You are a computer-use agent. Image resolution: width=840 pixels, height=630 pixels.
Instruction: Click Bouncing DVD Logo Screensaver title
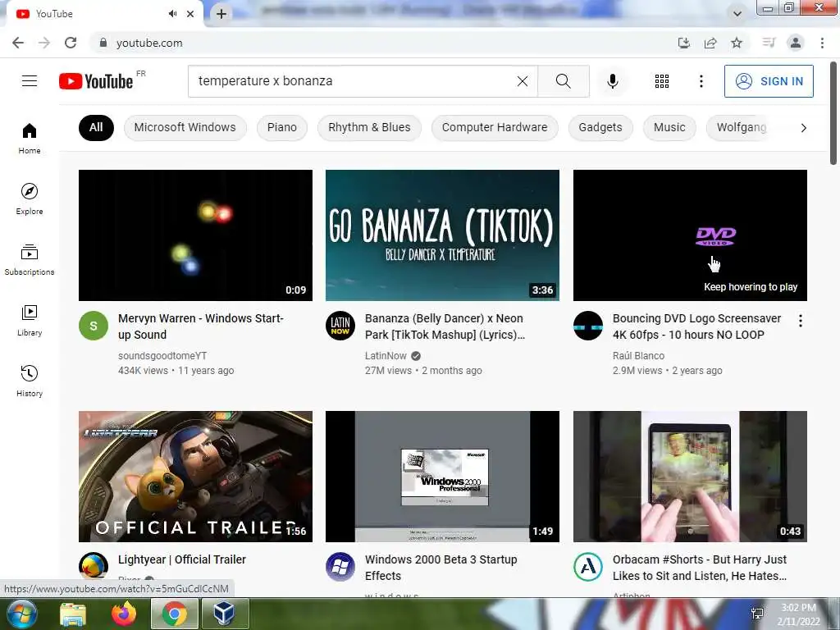[x=696, y=326]
